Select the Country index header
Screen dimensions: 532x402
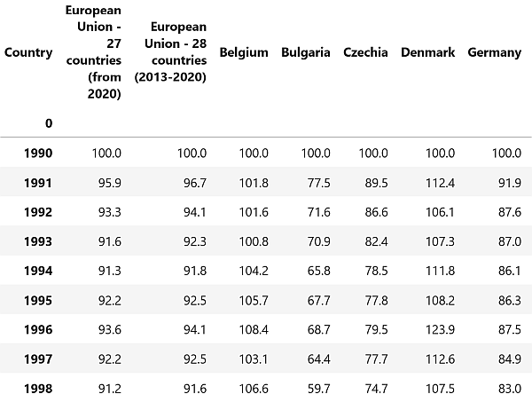[28, 52]
